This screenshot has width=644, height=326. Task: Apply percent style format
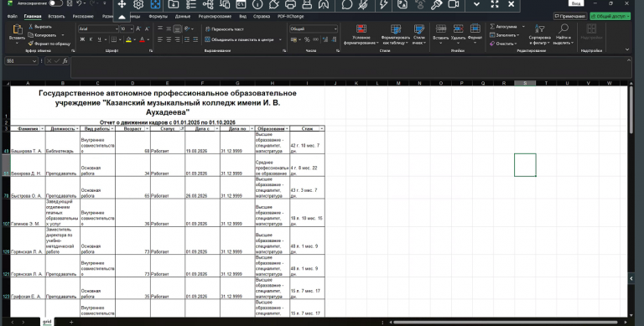point(307,39)
